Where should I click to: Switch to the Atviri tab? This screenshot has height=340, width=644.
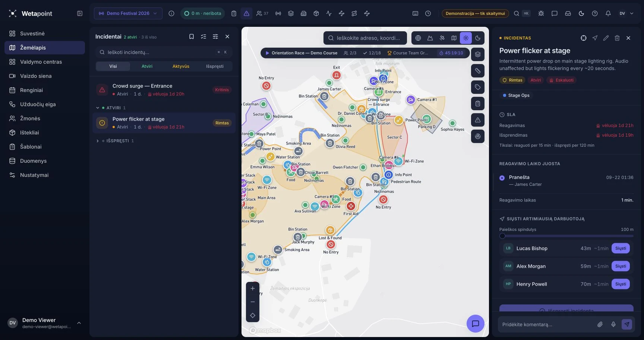pyautogui.click(x=147, y=66)
